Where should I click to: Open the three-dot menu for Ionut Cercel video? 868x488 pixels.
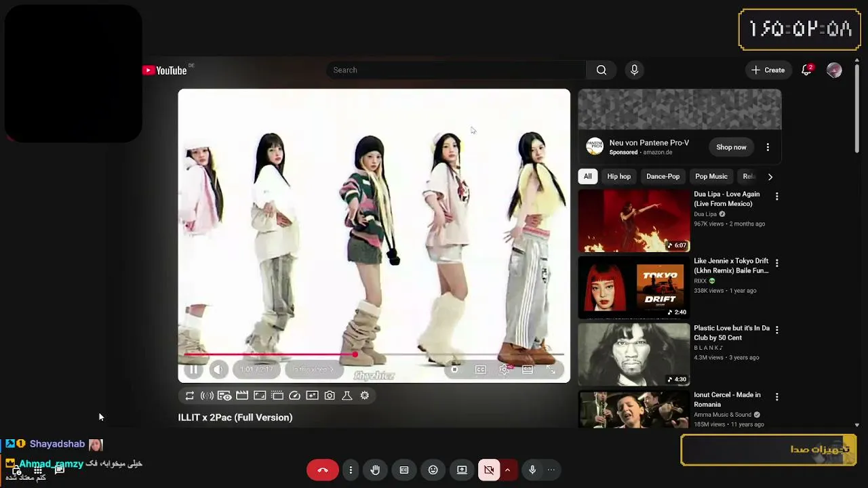pyautogui.click(x=777, y=397)
